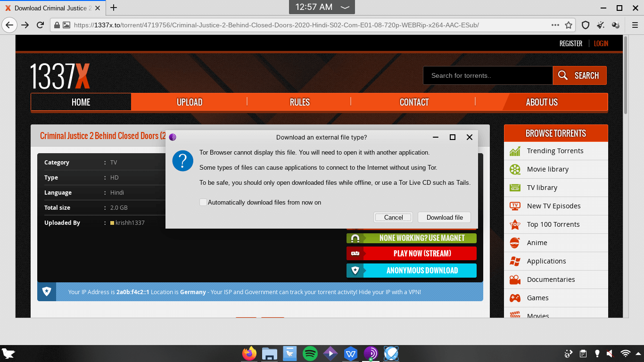Click the browser forward arrow
Viewport: 644px width, 362px height.
pyautogui.click(x=25, y=25)
